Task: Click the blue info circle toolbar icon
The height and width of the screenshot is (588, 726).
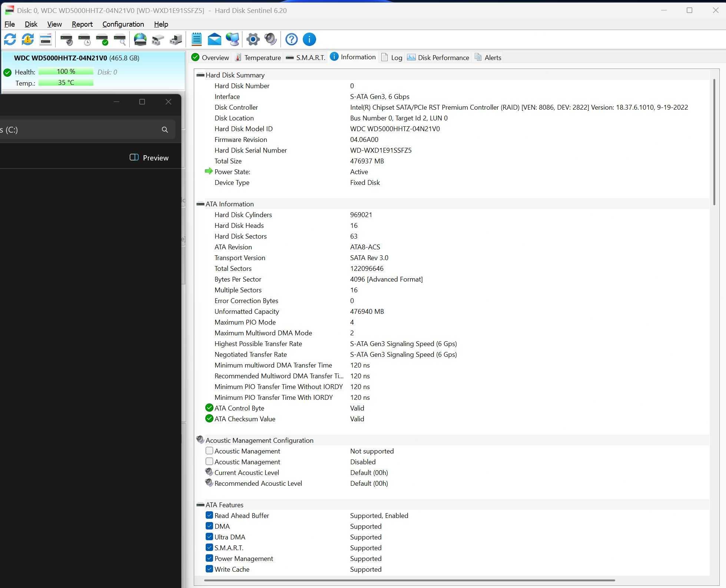Action: point(309,39)
